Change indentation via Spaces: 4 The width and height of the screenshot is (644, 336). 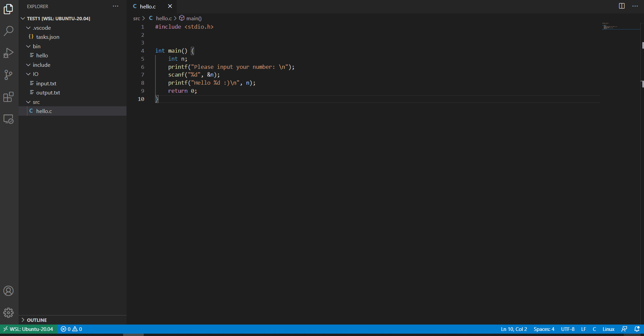click(544, 329)
